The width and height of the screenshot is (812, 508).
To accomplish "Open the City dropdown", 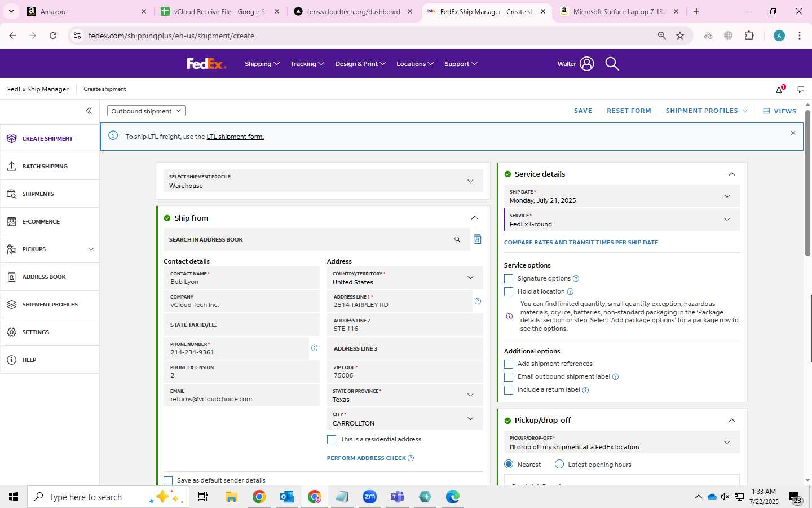I will [405, 419].
